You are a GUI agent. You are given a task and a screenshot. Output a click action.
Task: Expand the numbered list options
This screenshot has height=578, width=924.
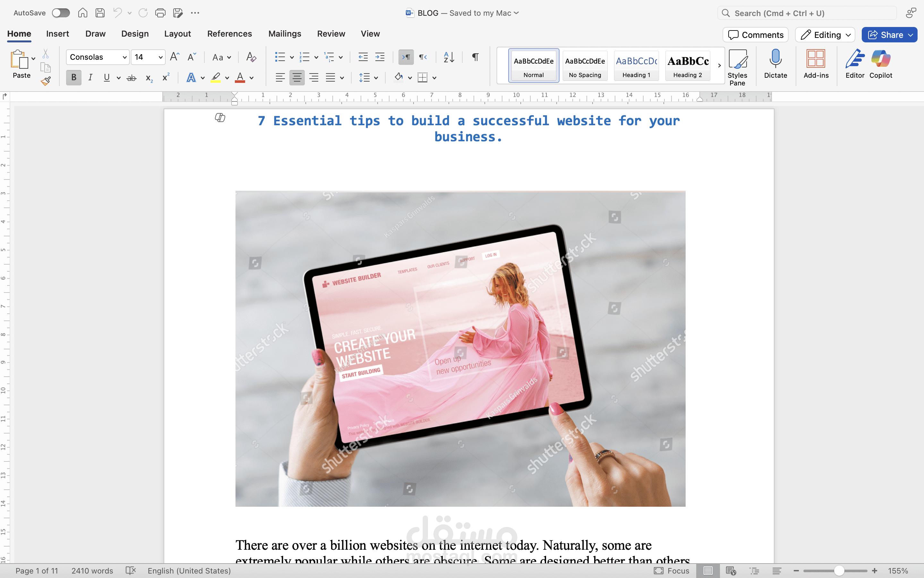[x=316, y=57]
